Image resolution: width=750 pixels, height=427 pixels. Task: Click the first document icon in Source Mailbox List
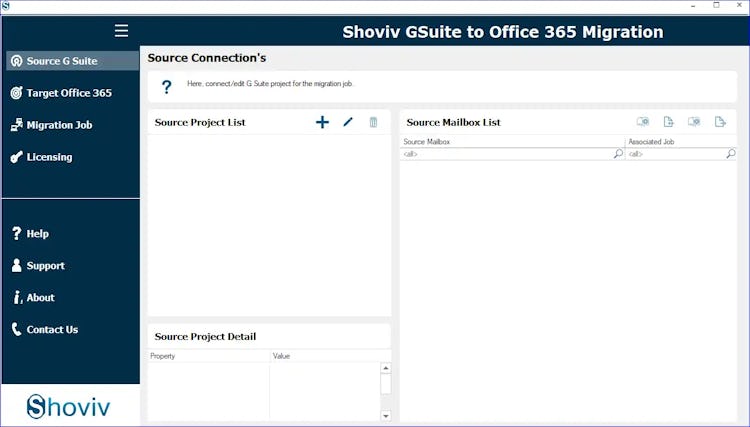point(668,122)
